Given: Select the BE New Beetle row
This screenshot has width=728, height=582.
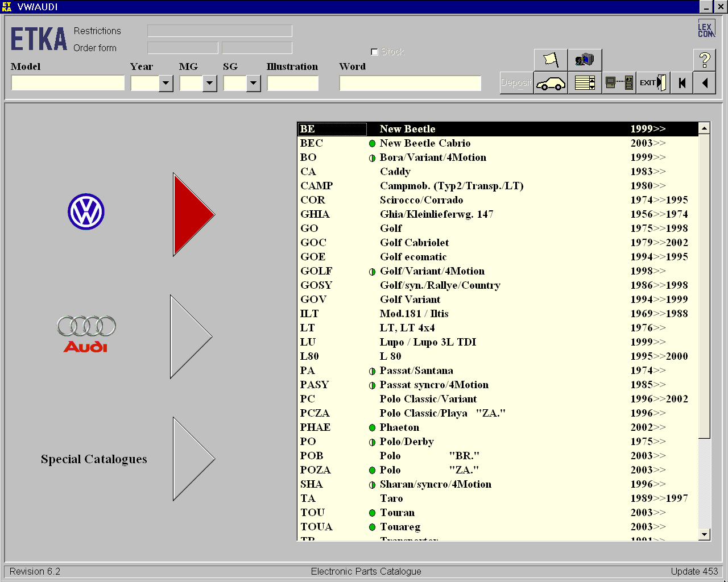Looking at the screenshot, I should (x=498, y=129).
